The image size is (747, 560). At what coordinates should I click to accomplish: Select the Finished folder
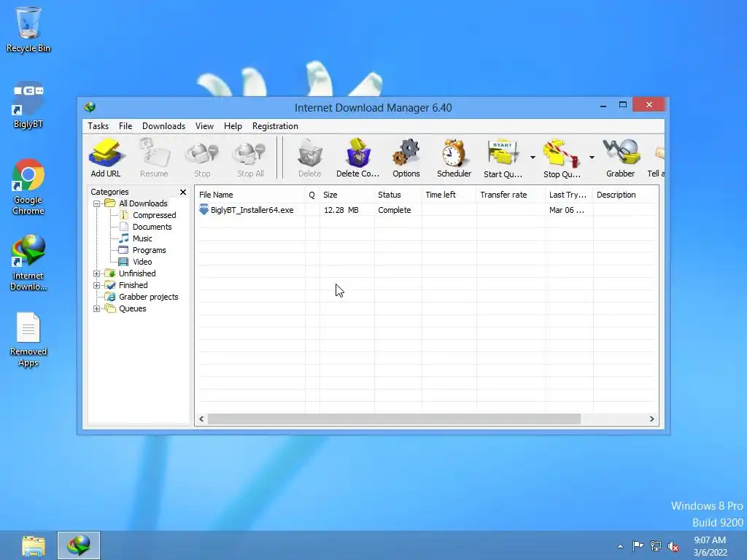tap(133, 285)
